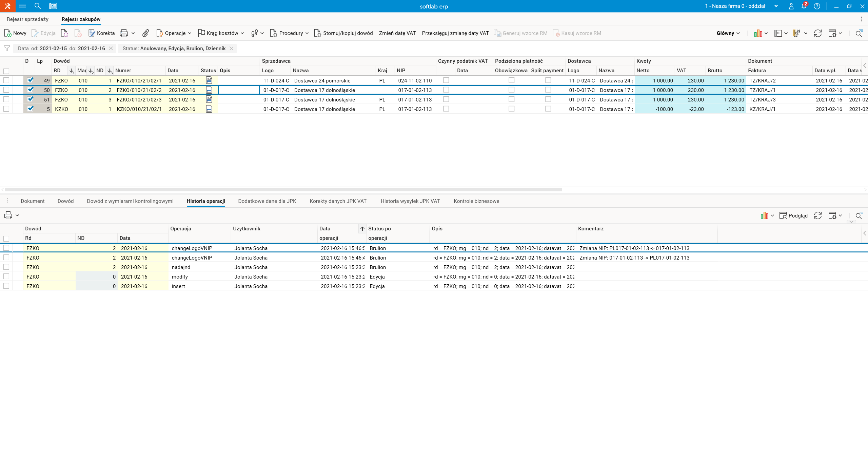Expand the Główny view selector
The height and width of the screenshot is (475, 868).
(x=728, y=33)
